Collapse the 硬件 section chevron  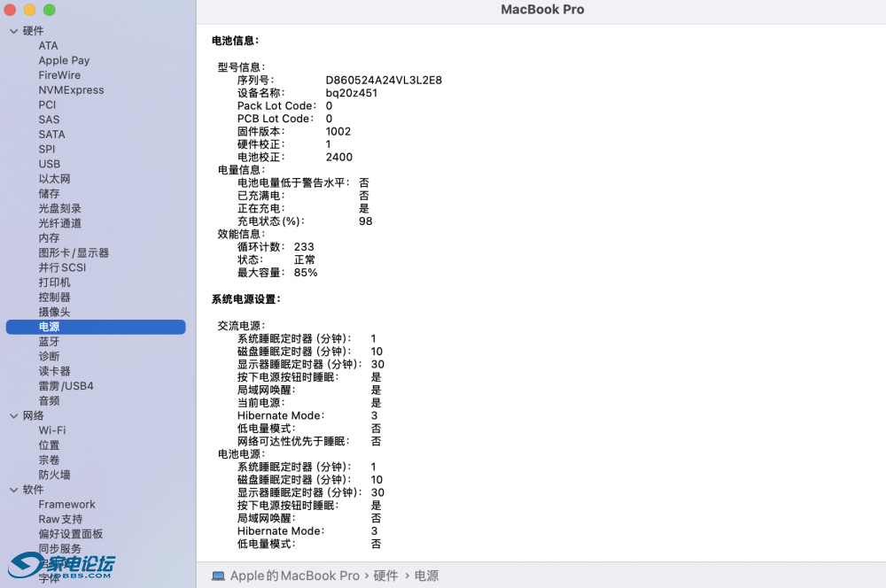point(13,31)
